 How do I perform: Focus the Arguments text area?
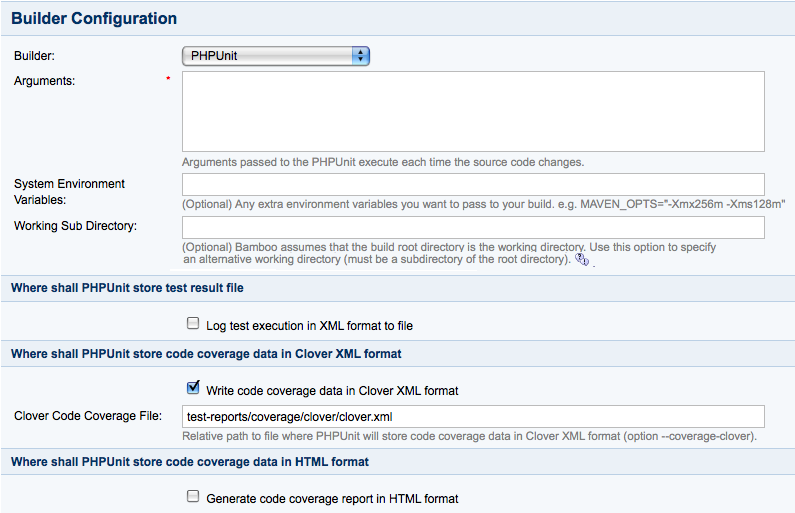point(473,112)
